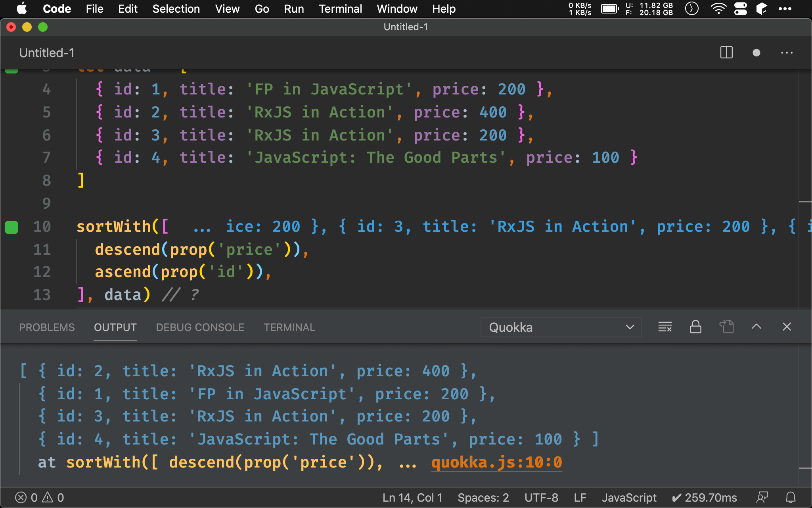Click the Quokka output lock icon

tap(695, 327)
